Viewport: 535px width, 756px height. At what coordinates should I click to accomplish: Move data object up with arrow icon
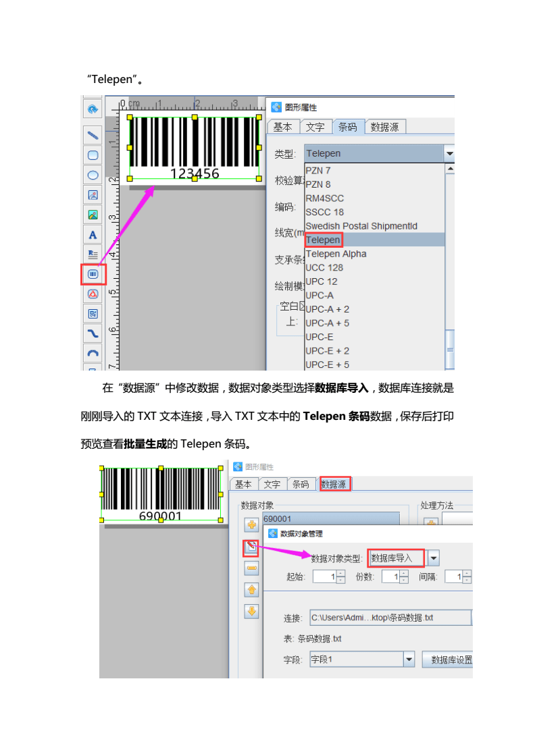click(x=251, y=590)
